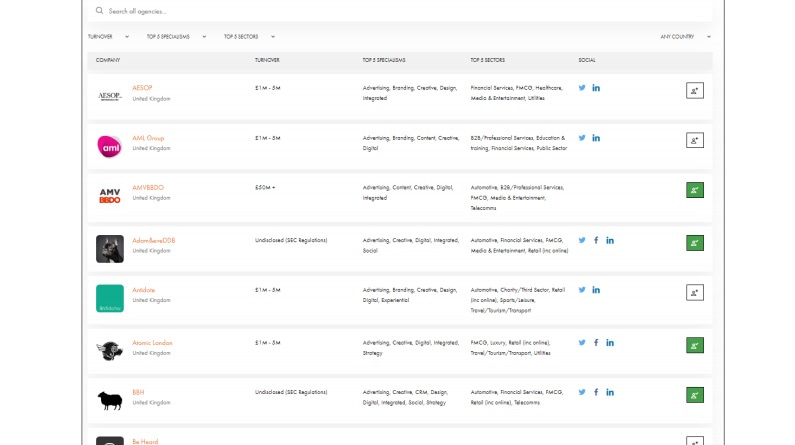
Task: Click the search magnifier icon
Action: 99,11
